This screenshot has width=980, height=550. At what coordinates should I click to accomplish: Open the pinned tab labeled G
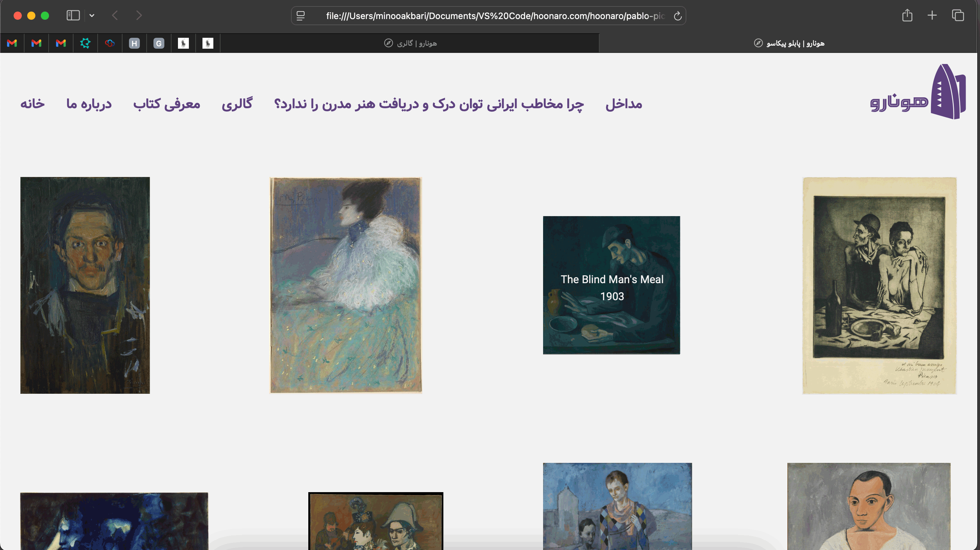[159, 43]
